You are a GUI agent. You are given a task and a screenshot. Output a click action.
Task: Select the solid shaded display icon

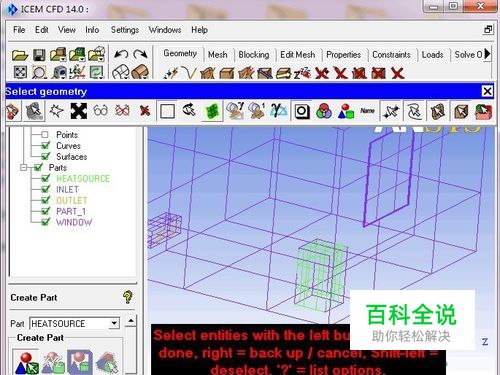coord(140,72)
